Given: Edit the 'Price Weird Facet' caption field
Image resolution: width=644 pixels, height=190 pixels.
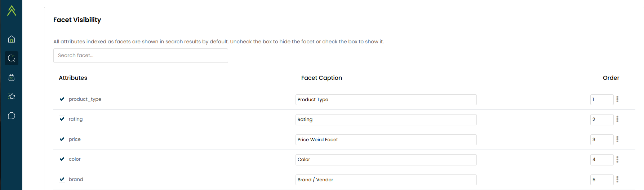Looking at the screenshot, I should click(x=386, y=140).
